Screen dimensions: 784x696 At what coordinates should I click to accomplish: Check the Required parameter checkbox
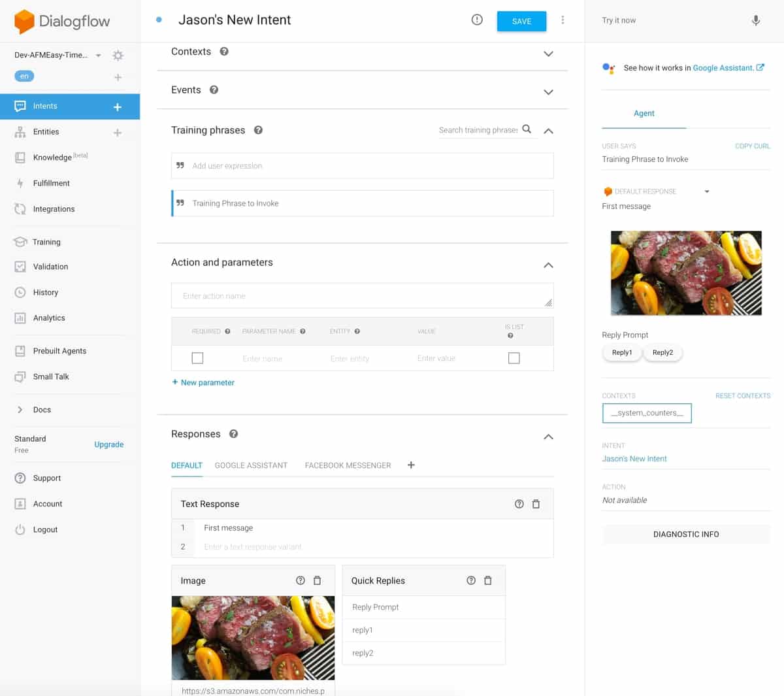[x=197, y=357]
